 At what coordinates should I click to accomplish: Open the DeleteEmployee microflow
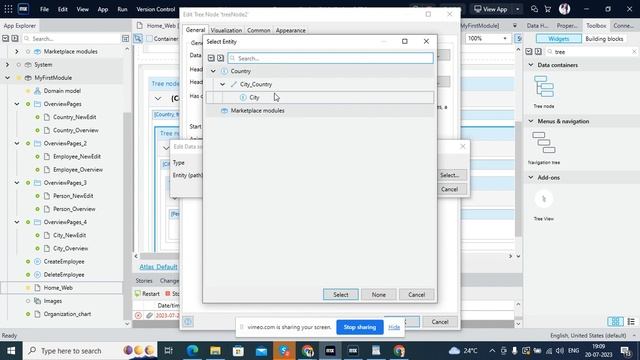click(x=64, y=274)
